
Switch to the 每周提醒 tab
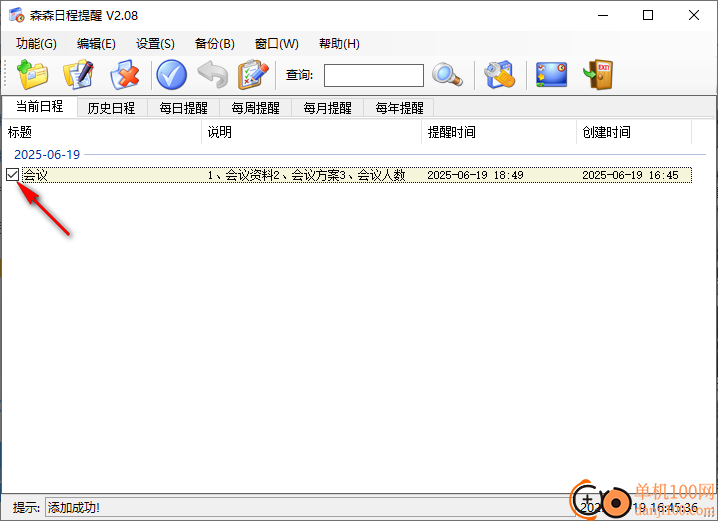point(256,108)
